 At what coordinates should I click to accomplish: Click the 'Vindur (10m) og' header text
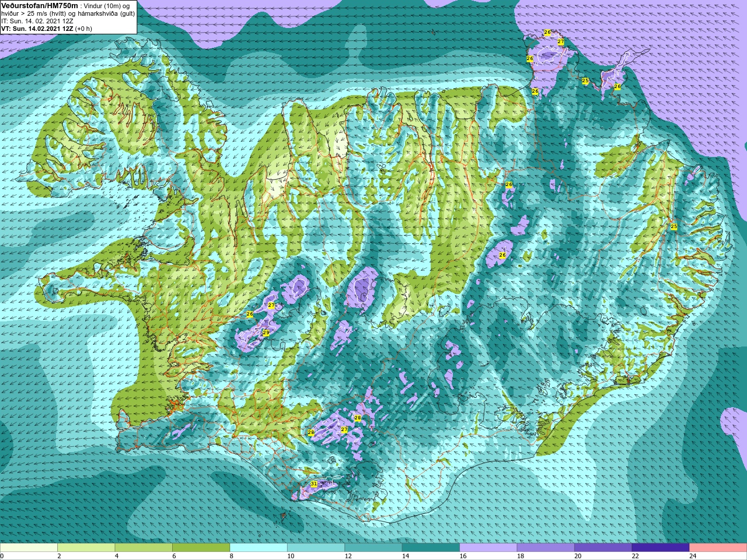coord(107,6)
